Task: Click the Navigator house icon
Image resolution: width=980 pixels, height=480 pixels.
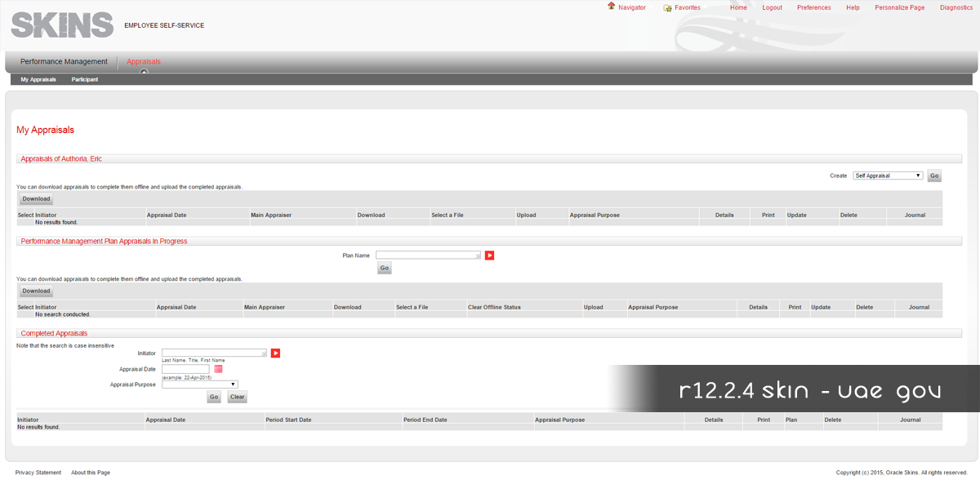Action: pos(611,7)
